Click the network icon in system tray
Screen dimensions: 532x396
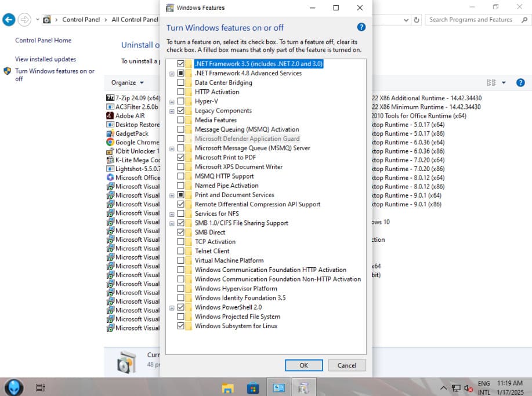(456, 388)
